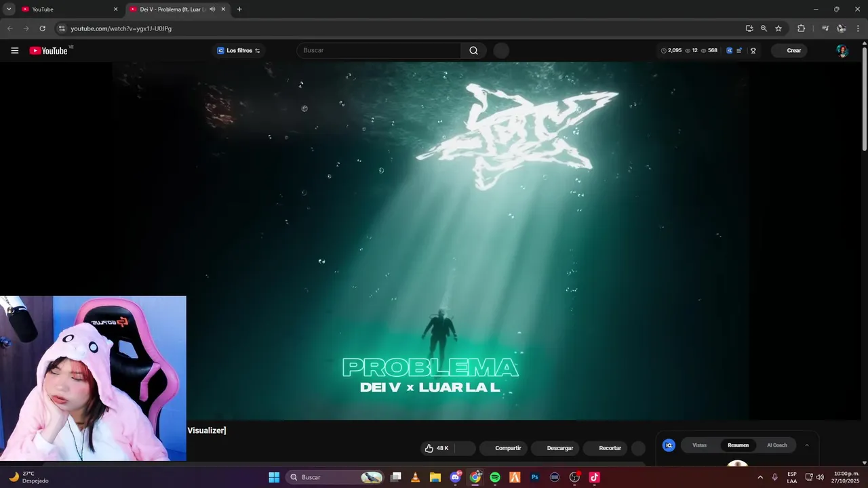868x488 pixels.
Task: Open the Los filtros options control
Action: coord(238,51)
